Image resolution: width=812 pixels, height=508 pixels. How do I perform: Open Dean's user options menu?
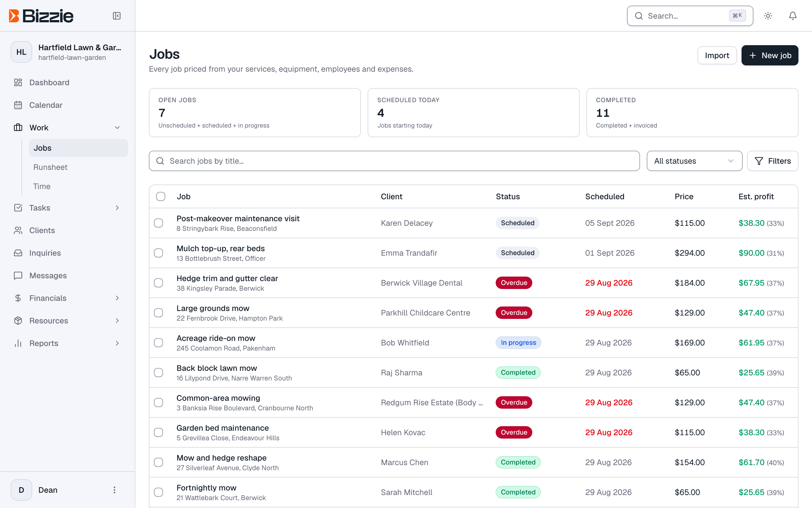(x=114, y=490)
